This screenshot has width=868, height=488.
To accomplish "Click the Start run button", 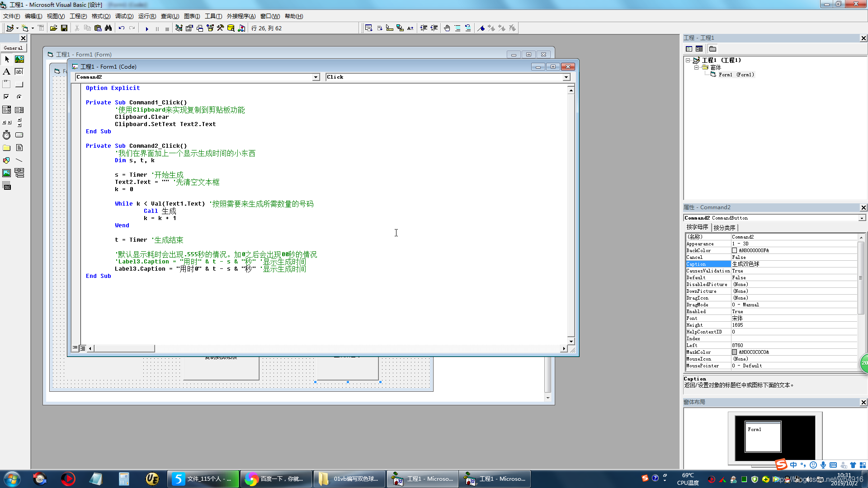I will click(x=146, y=28).
